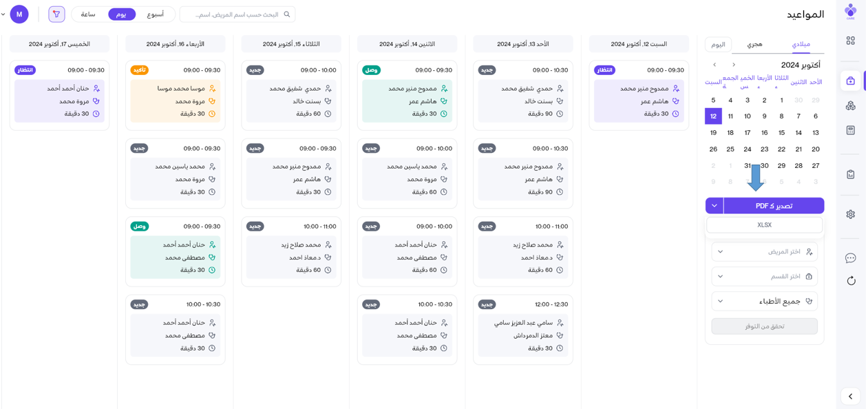The height and width of the screenshot is (420, 868).
Task: Open the settings gear in sidebar
Action: (x=851, y=214)
